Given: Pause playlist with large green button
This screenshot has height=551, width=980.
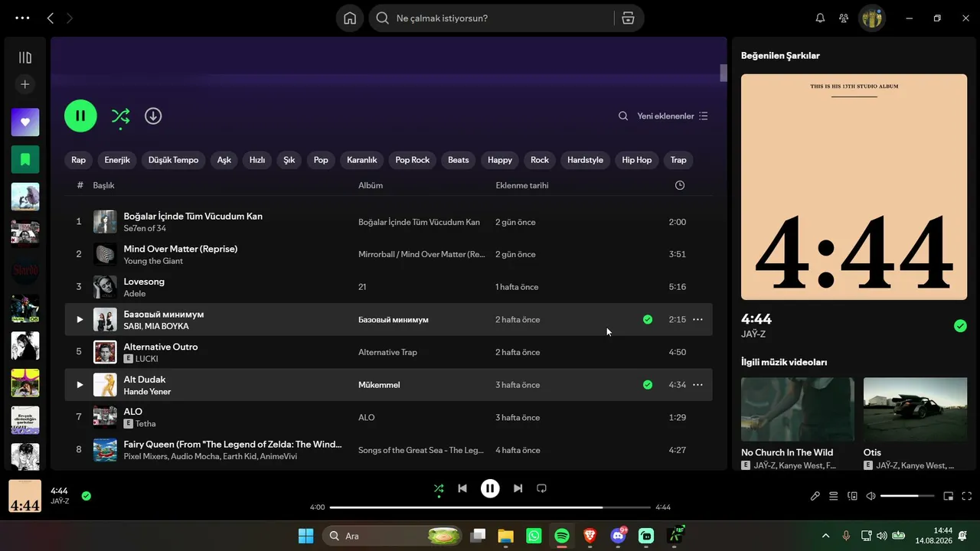Looking at the screenshot, I should tap(80, 116).
